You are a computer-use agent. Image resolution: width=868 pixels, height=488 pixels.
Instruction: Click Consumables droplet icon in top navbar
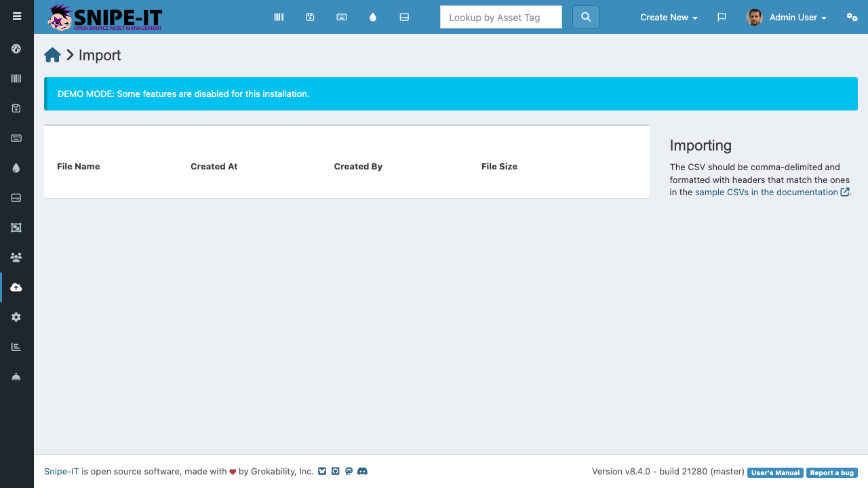point(373,17)
